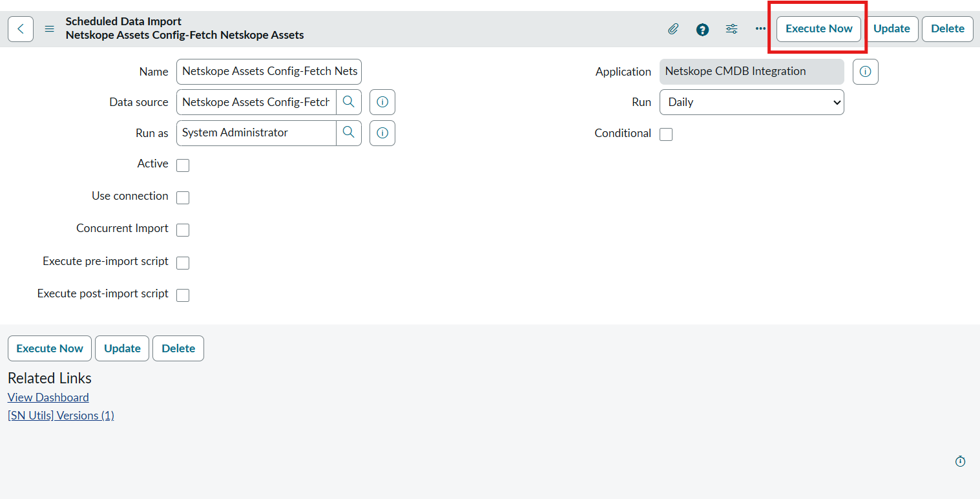
Task: Focus the Data source reference field
Action: point(256,102)
